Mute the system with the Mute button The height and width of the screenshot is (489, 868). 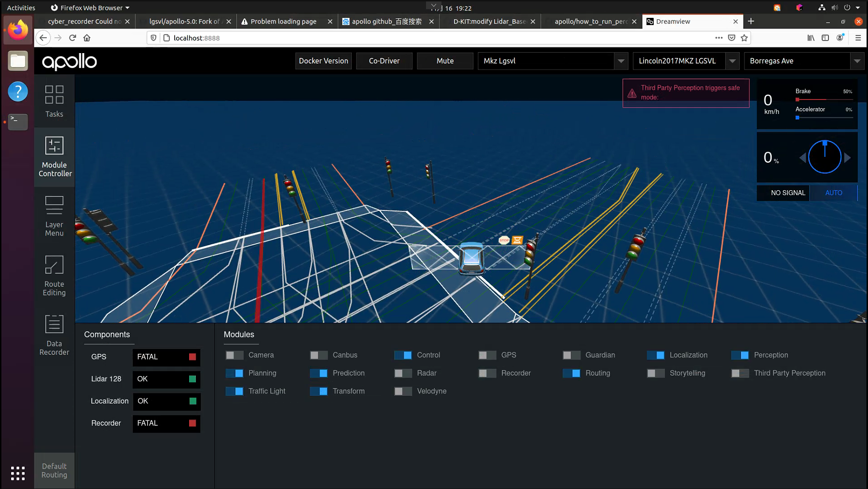click(444, 61)
